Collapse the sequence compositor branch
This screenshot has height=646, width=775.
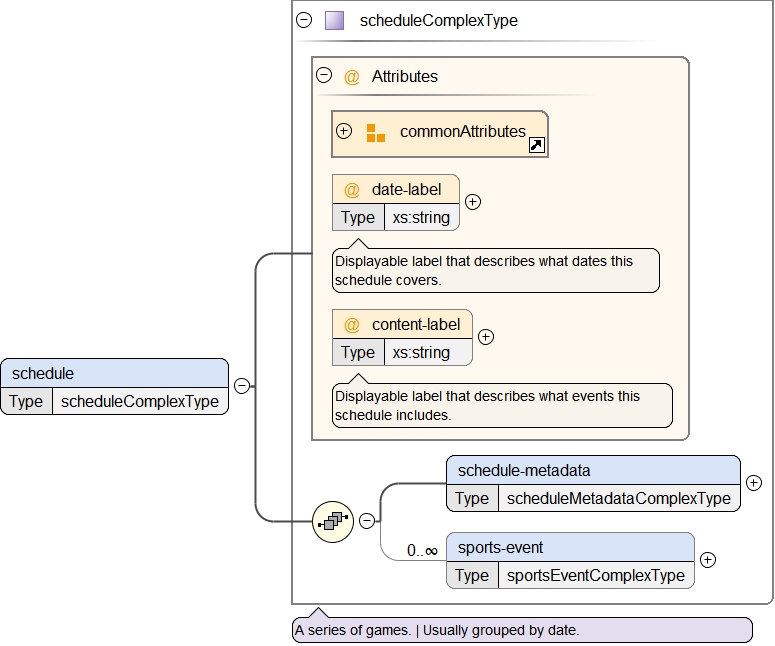(366, 520)
